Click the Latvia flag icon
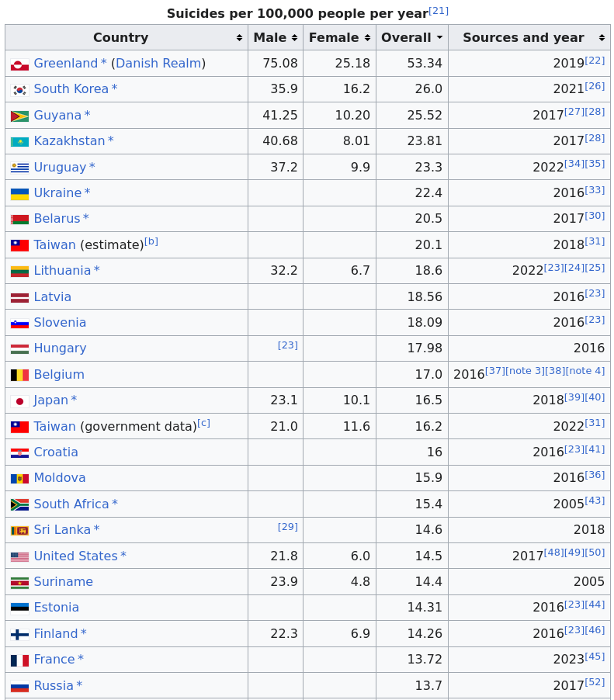 click(x=19, y=298)
